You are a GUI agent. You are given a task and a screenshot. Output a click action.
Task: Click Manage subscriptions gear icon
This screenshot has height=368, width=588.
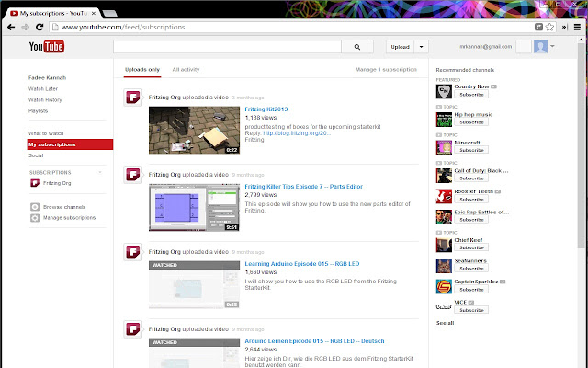tap(35, 218)
